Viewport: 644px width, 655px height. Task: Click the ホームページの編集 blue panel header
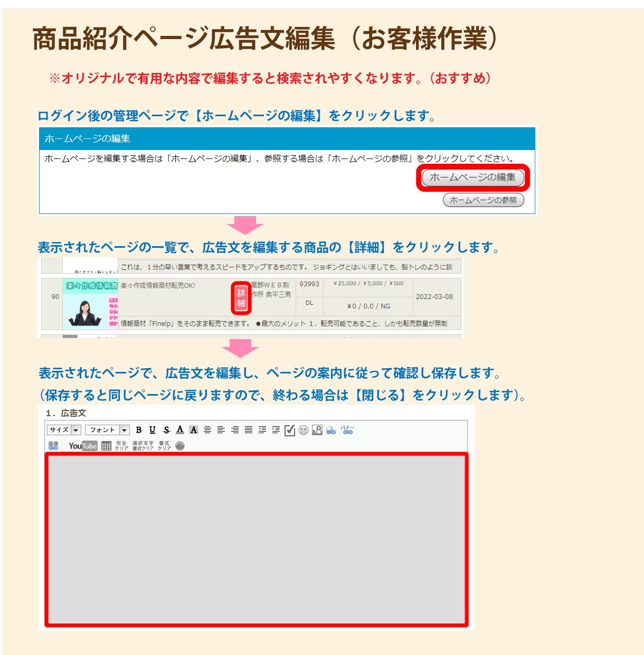[288, 139]
